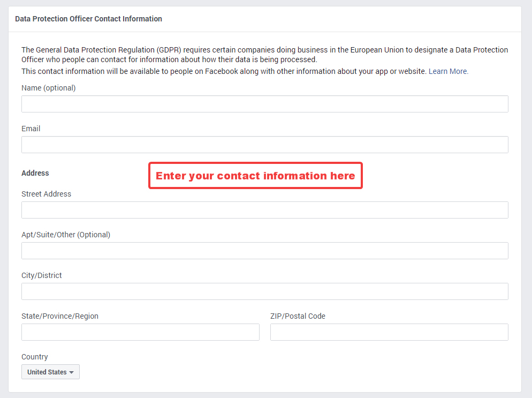The image size is (532, 398).
Task: Focus the ZIP/Postal Code input field
Action: (x=389, y=332)
